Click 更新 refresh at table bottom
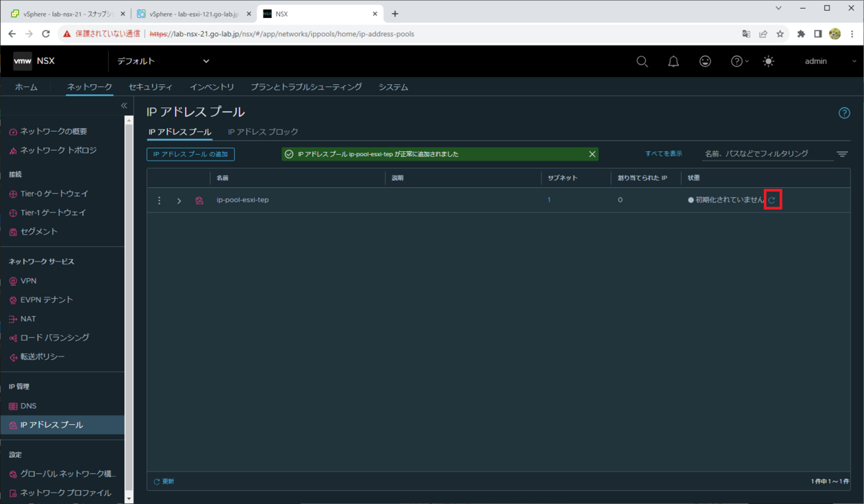Screen dimensions: 864x504 pyautogui.click(x=164, y=481)
